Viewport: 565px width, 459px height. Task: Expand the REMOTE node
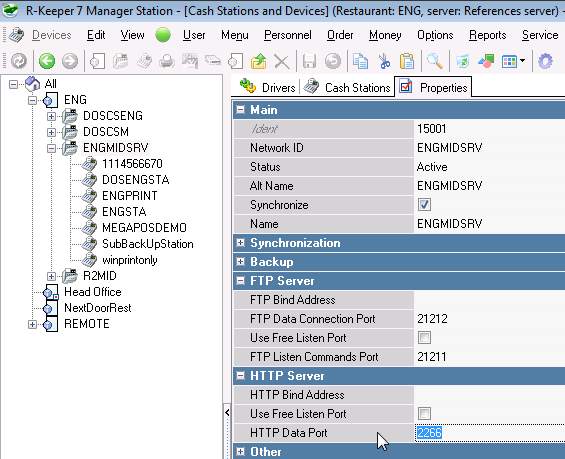[x=32, y=324]
